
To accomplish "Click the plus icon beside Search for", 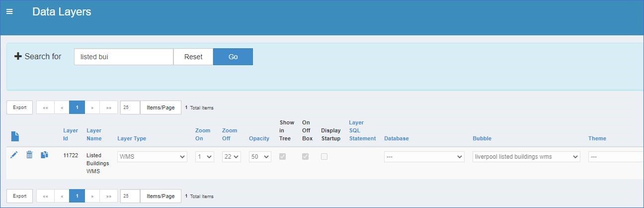I will pyautogui.click(x=18, y=56).
